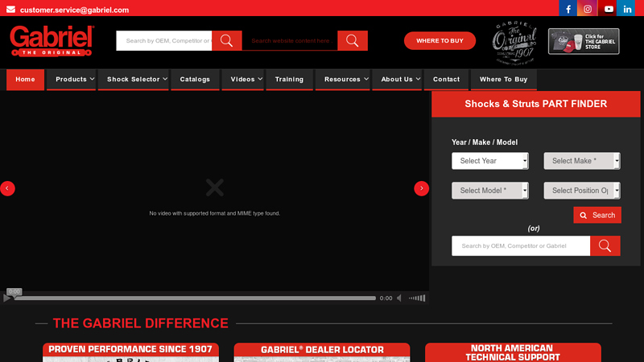
Task: Click the OEM search magnifier icon in header
Action: point(227,41)
